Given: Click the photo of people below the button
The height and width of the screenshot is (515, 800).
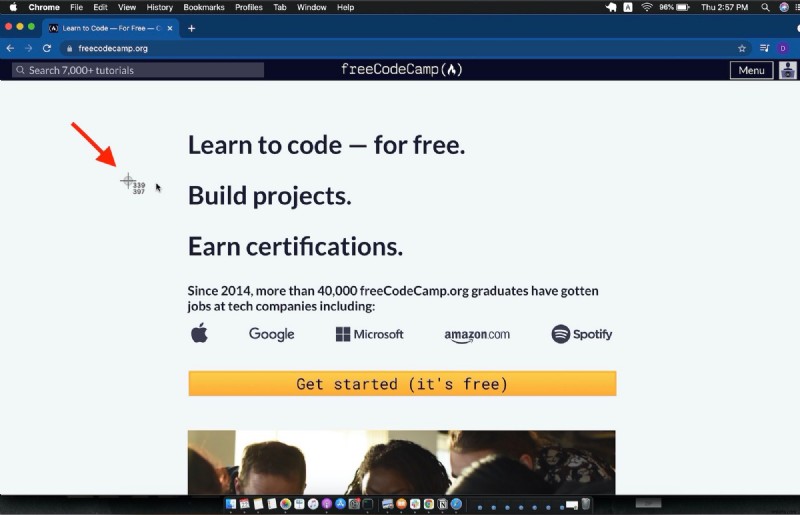Looking at the screenshot, I should click(x=402, y=462).
